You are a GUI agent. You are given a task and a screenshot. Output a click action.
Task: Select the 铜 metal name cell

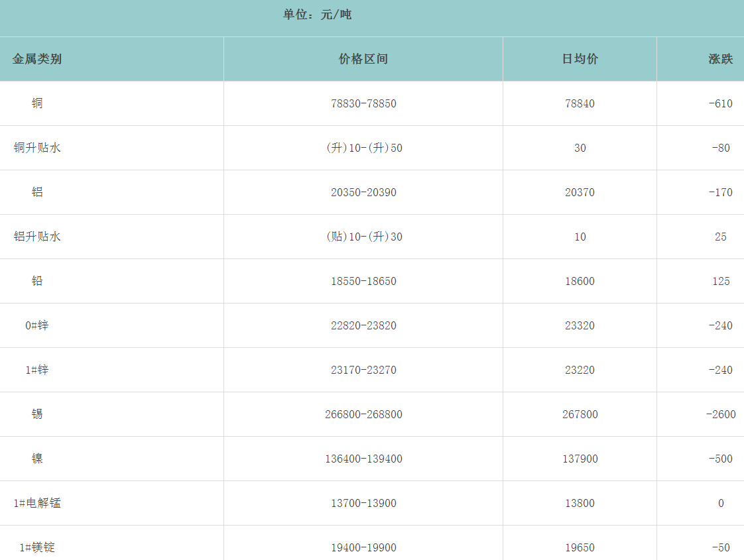[x=37, y=103]
